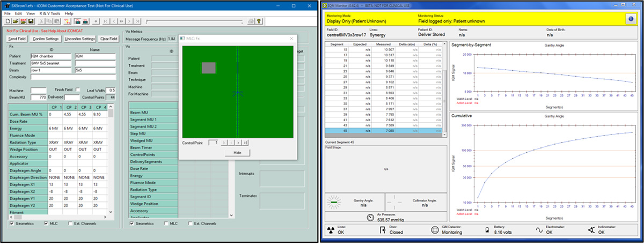This screenshot has height=247, width=644.
Task: Click the IQM Monitor blue info icon
Action: pos(631,18)
